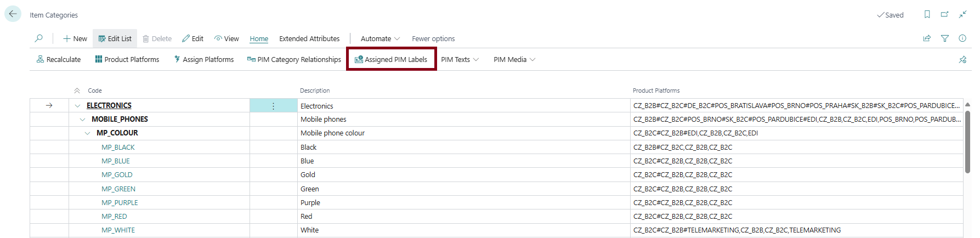Open the MP_BLACK link

[118, 148]
